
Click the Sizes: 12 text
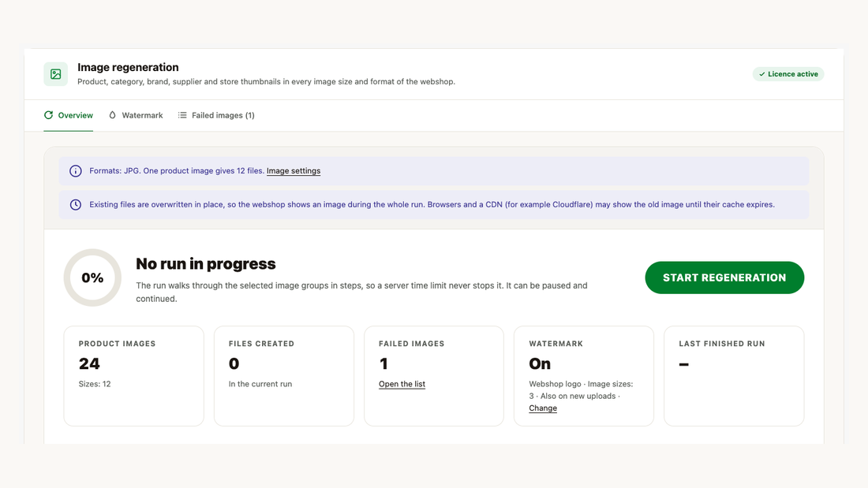tap(95, 384)
